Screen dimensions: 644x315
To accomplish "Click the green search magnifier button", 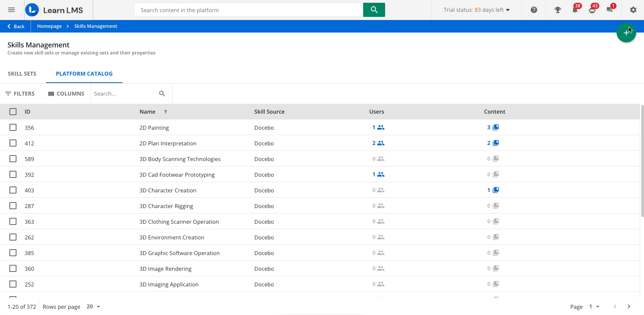I will pyautogui.click(x=374, y=10).
